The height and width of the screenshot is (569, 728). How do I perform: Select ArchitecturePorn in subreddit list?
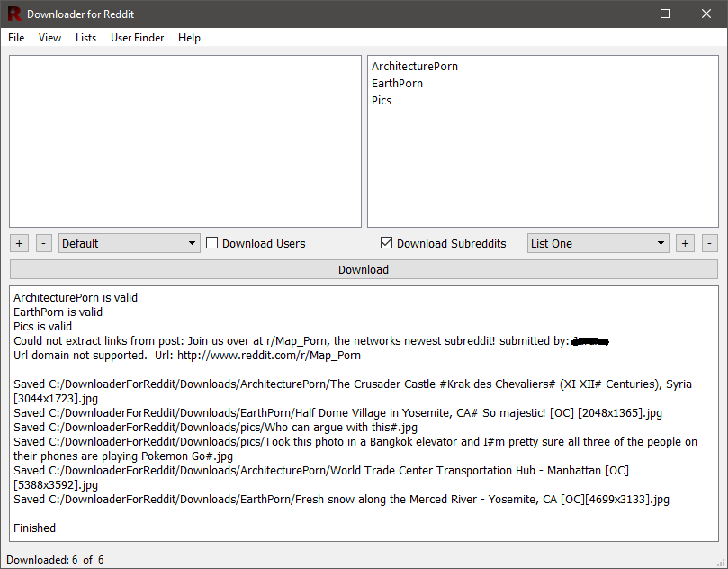(x=415, y=67)
